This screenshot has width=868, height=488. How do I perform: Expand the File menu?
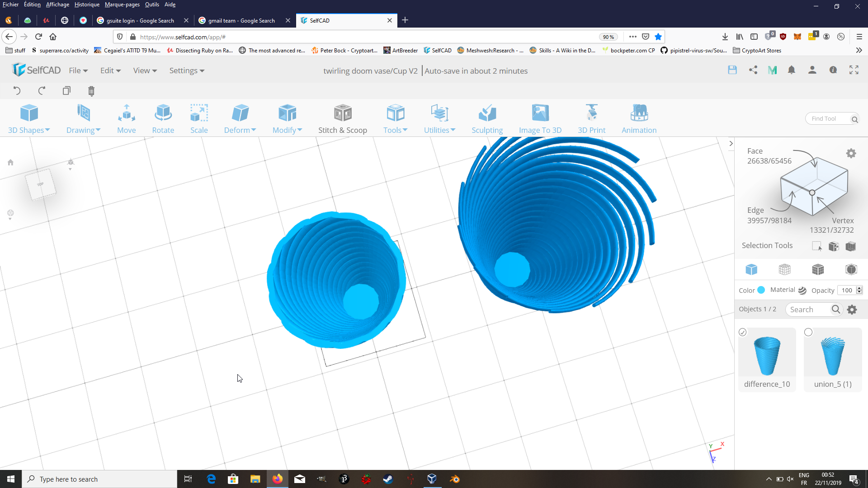[78, 70]
